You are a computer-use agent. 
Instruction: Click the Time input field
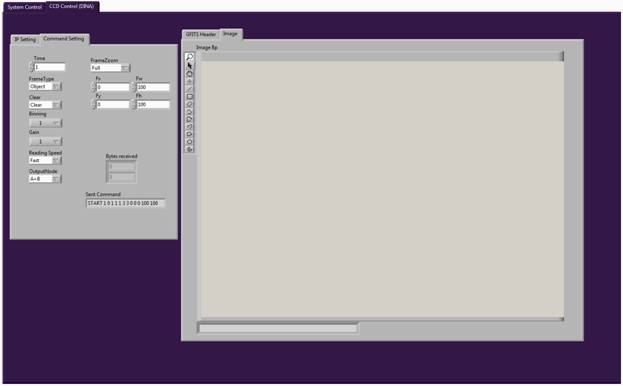pyautogui.click(x=50, y=67)
